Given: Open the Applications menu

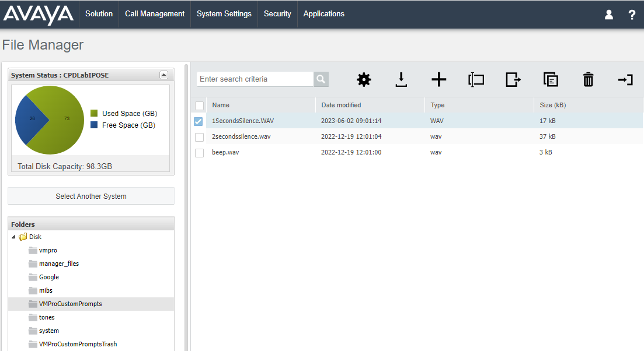Looking at the screenshot, I should coord(323,14).
